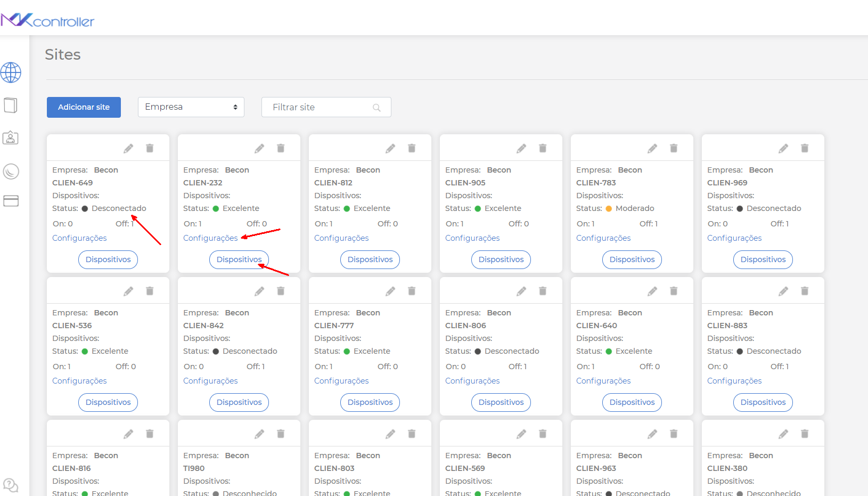Click the help question mark icon
The image size is (868, 496).
click(11, 485)
